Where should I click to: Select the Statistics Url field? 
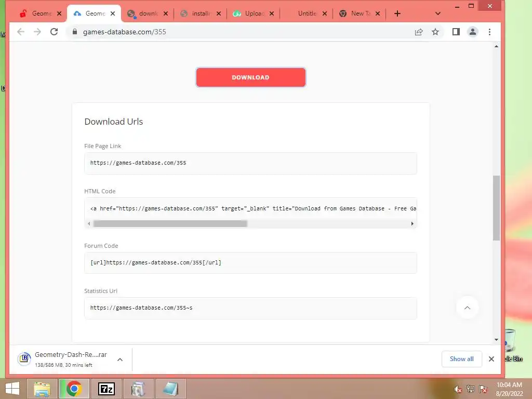pos(250,308)
